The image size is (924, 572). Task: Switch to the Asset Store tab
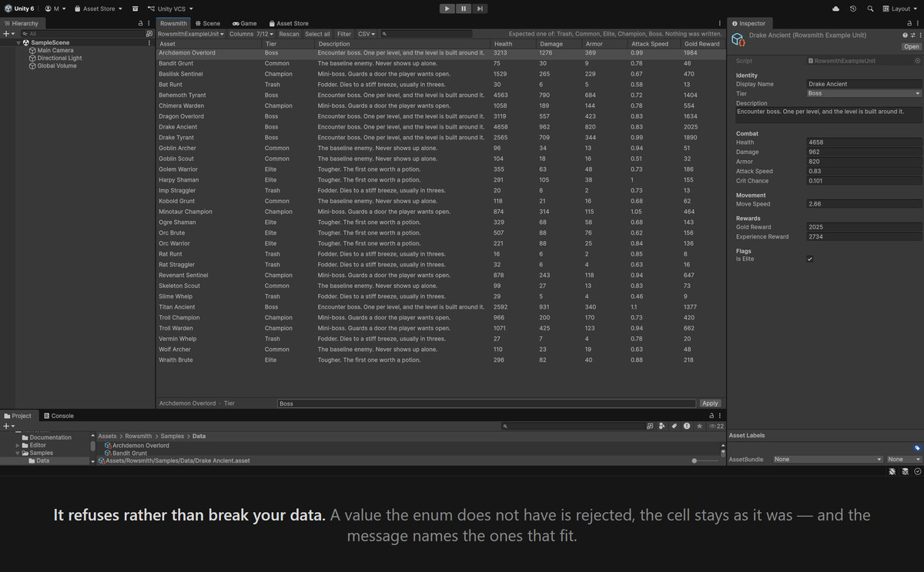(x=288, y=24)
